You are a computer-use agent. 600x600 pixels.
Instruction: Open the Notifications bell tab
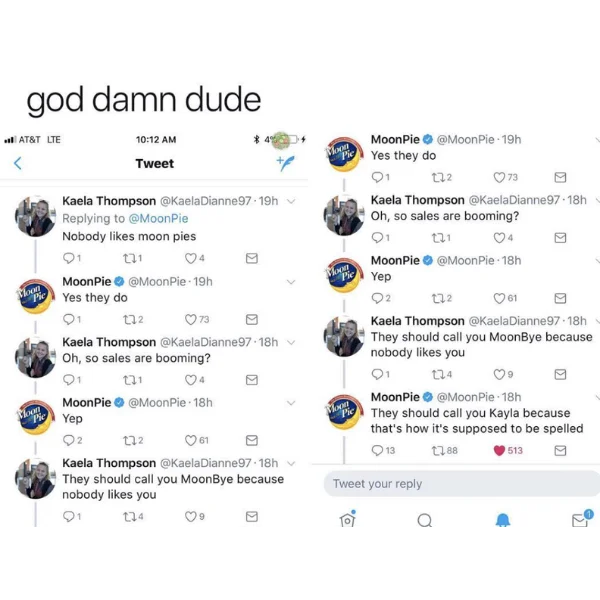503,520
